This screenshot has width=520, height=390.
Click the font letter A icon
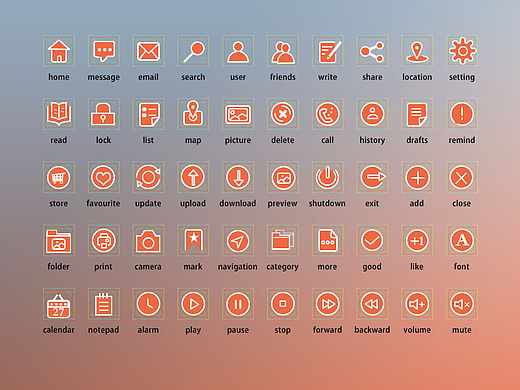click(462, 241)
